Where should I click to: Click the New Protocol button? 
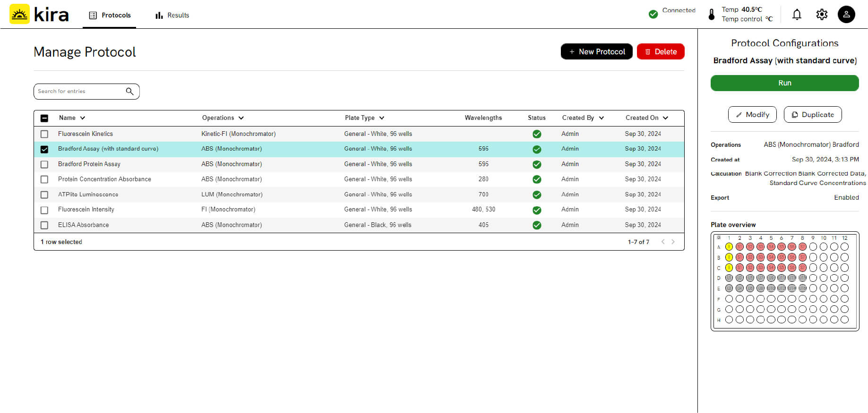(x=596, y=51)
